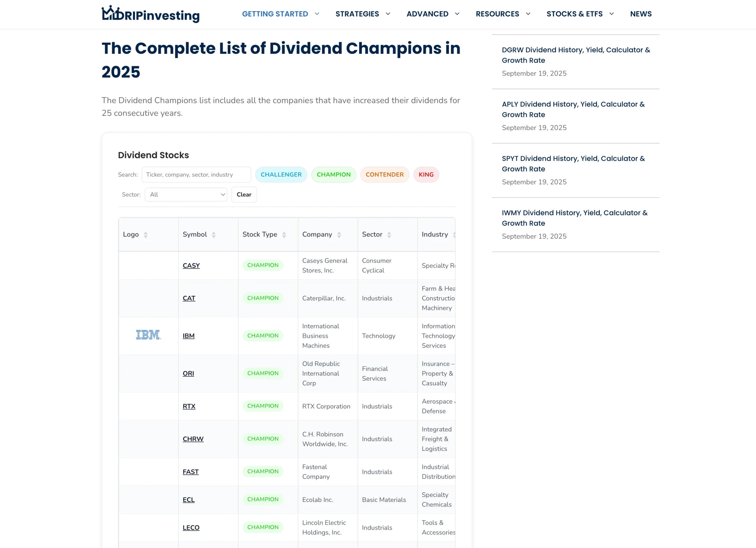Expand the Stocks & ETFs menu chevron
This screenshot has height=548, width=756.
pyautogui.click(x=611, y=14)
